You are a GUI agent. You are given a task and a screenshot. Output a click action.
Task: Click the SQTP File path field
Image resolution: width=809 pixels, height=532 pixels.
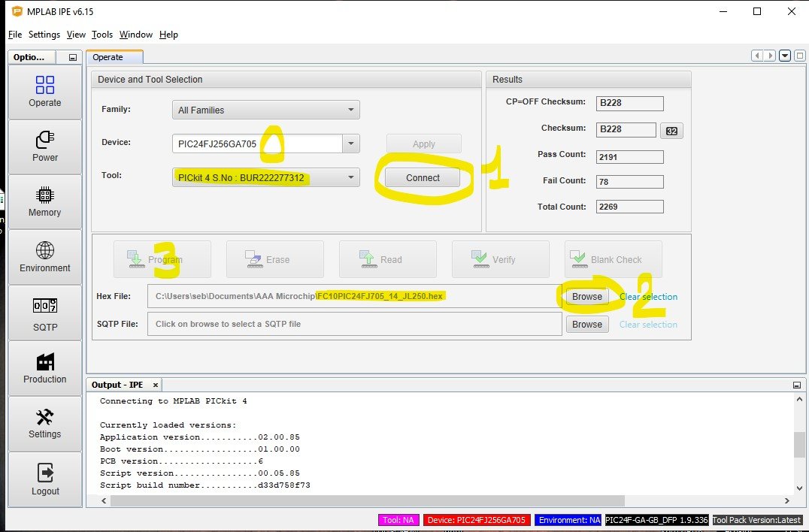(x=354, y=325)
